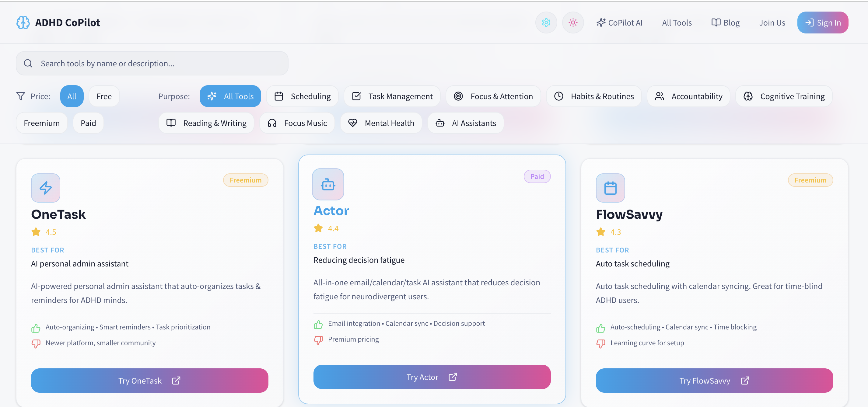868x407 pixels.
Task: Click the price filter funnel icon
Action: tap(21, 96)
